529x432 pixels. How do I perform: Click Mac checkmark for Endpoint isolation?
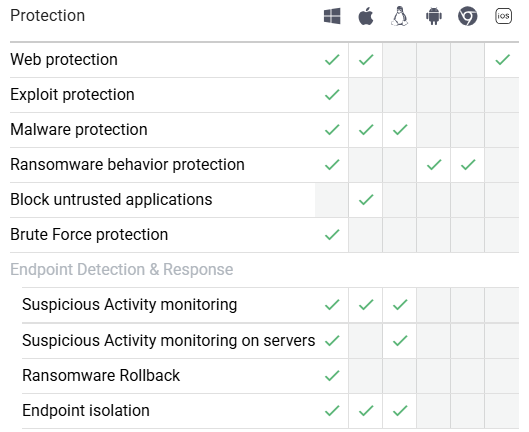point(366,411)
